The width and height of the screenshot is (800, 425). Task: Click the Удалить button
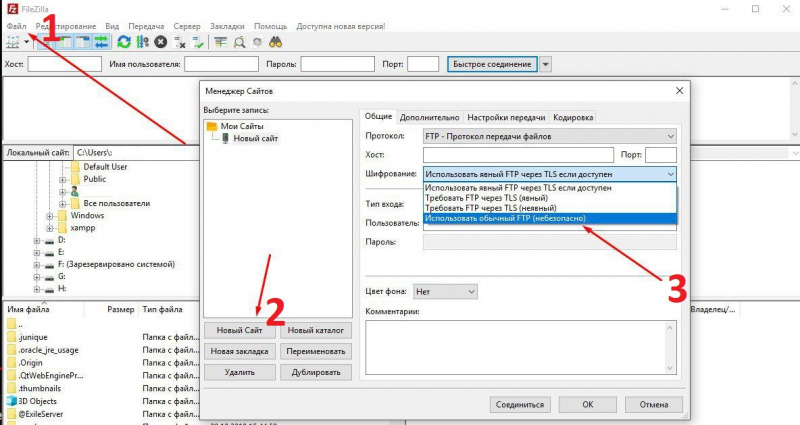click(x=239, y=372)
